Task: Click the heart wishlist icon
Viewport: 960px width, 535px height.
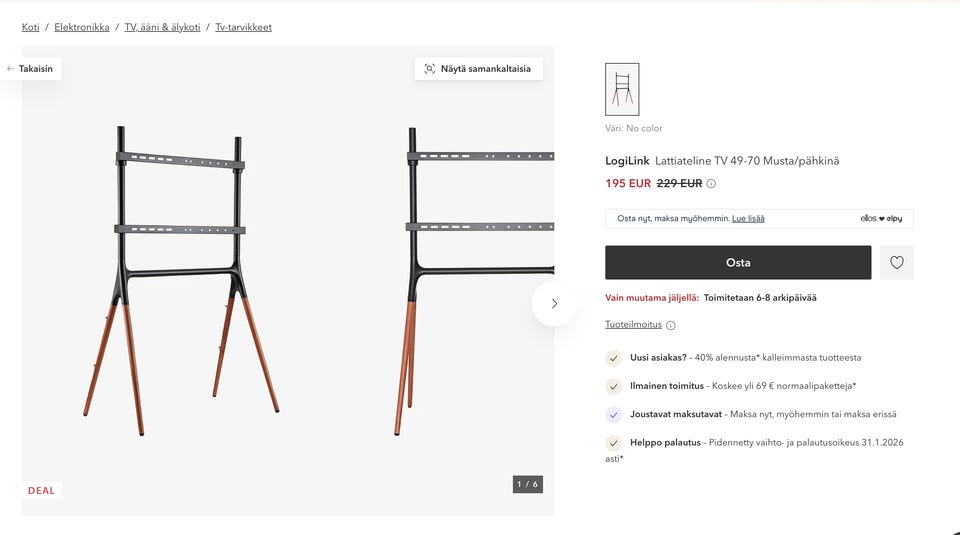Action: 897,263
